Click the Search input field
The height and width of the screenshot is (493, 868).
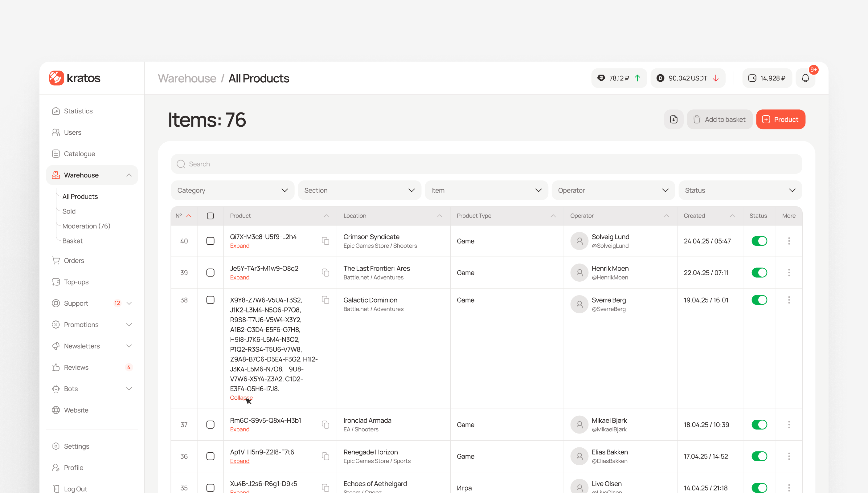tap(486, 164)
